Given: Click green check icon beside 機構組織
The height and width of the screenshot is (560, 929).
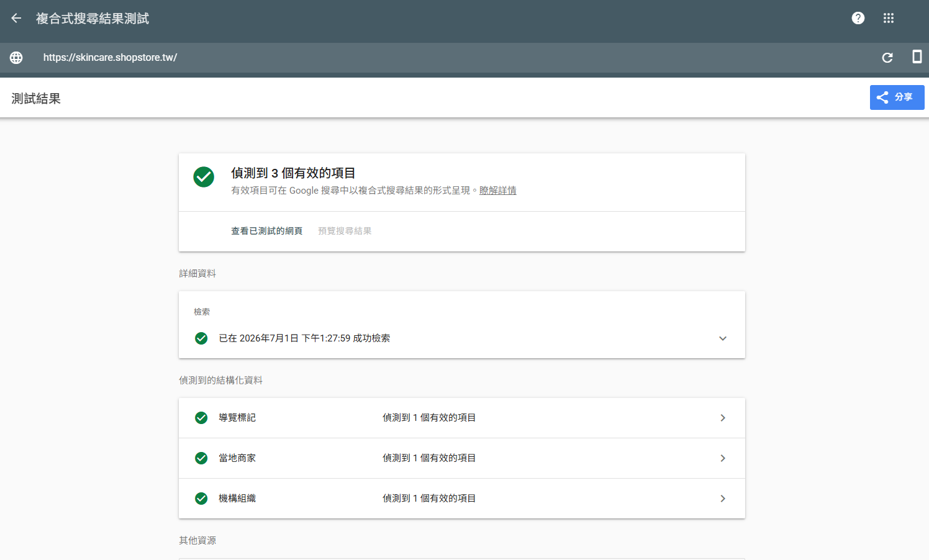Looking at the screenshot, I should click(201, 499).
